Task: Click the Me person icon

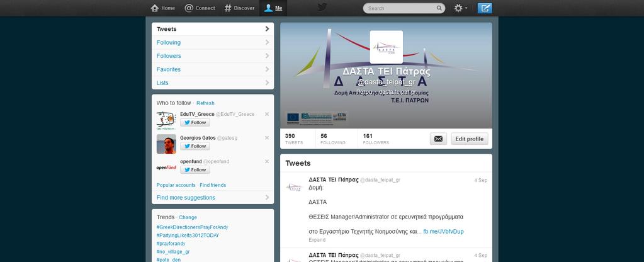Action: 268,8
